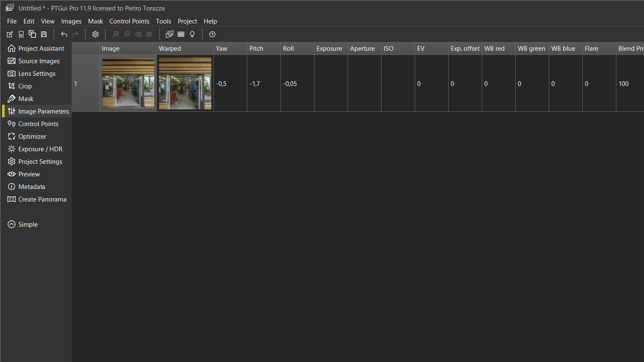This screenshot has height=362, width=644.
Task: Click the Aperture column header
Action: (364, 49)
